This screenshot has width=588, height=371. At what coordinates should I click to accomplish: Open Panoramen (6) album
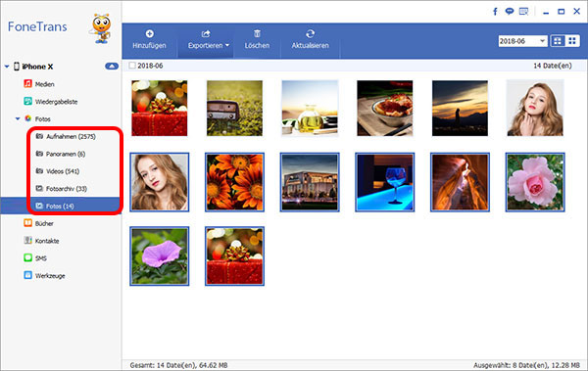[x=61, y=154]
